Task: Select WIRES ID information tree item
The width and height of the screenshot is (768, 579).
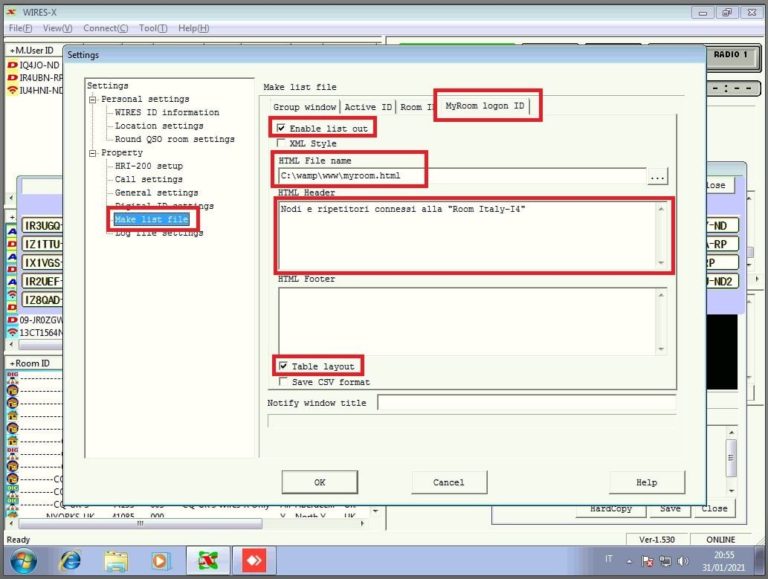Action: [x=167, y=112]
